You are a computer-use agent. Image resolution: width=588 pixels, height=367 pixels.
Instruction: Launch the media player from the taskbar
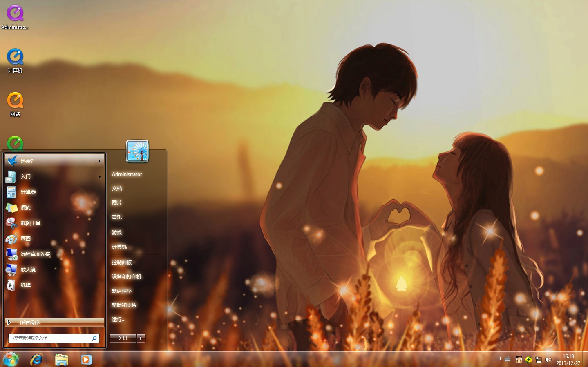coord(86,359)
